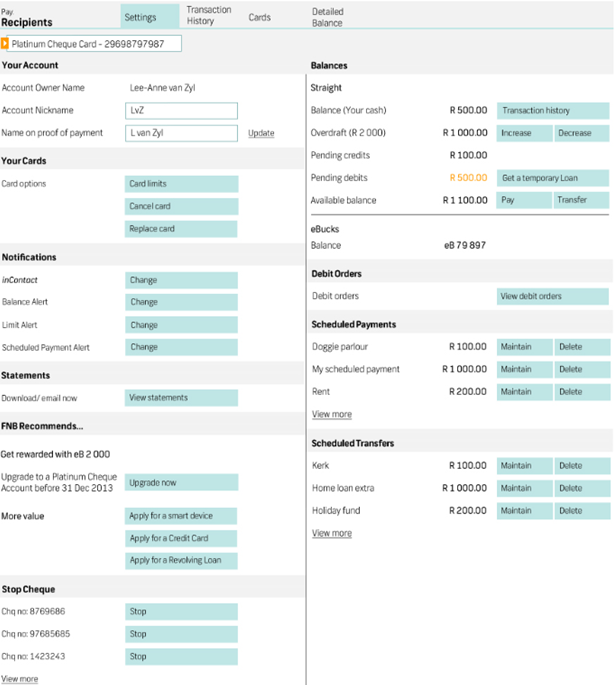
Task: Increase the overdraft
Action: coord(525,133)
